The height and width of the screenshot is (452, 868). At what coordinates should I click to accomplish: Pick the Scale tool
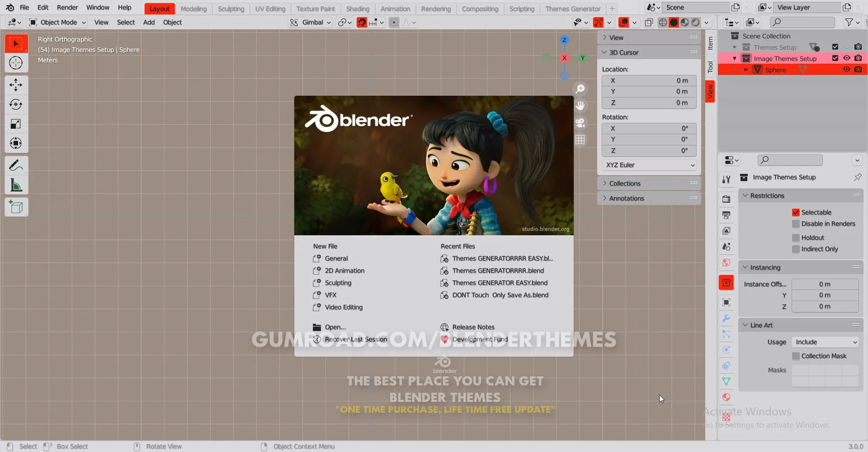click(x=16, y=124)
